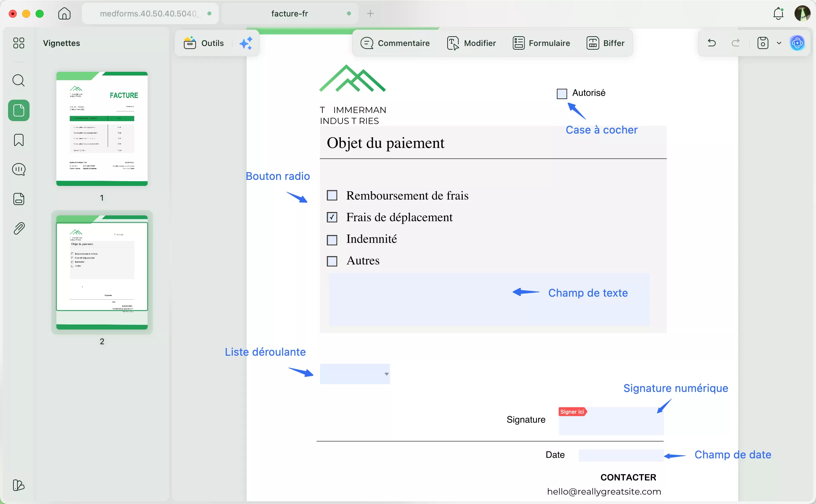The height and width of the screenshot is (504, 816).
Task: Open the attachments paperclip panel
Action: pyautogui.click(x=19, y=229)
